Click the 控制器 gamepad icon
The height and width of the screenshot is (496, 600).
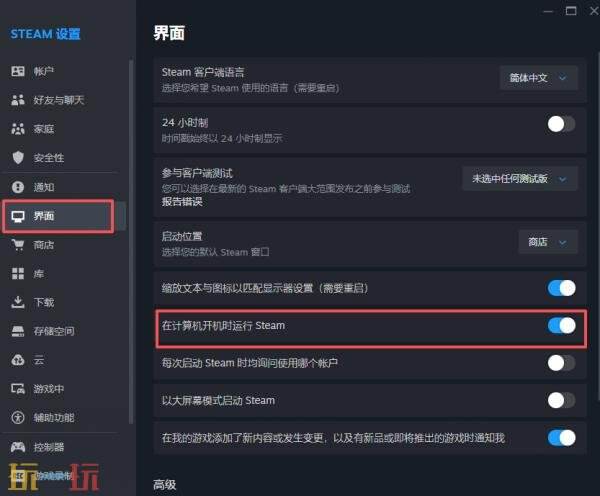[x=18, y=447]
